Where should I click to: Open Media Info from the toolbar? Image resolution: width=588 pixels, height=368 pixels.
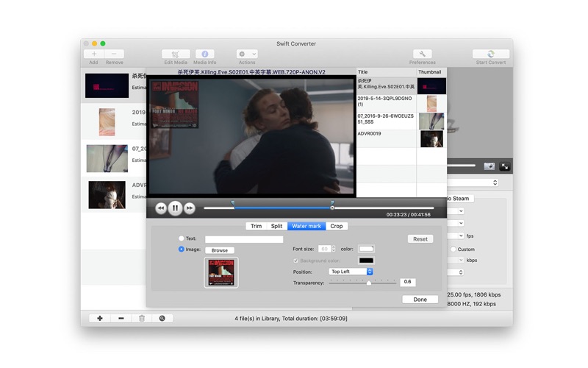204,54
